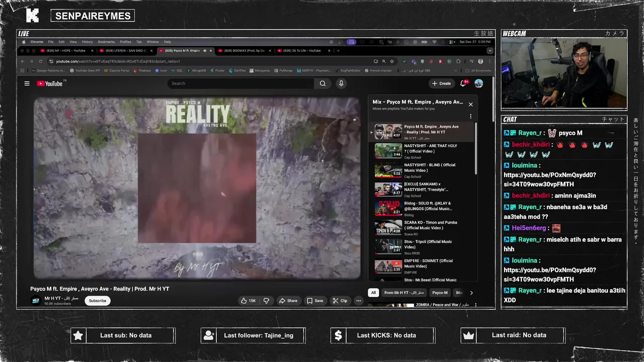Create a Clip of the video
Viewport: 644px width, 362px height.
[x=340, y=301]
